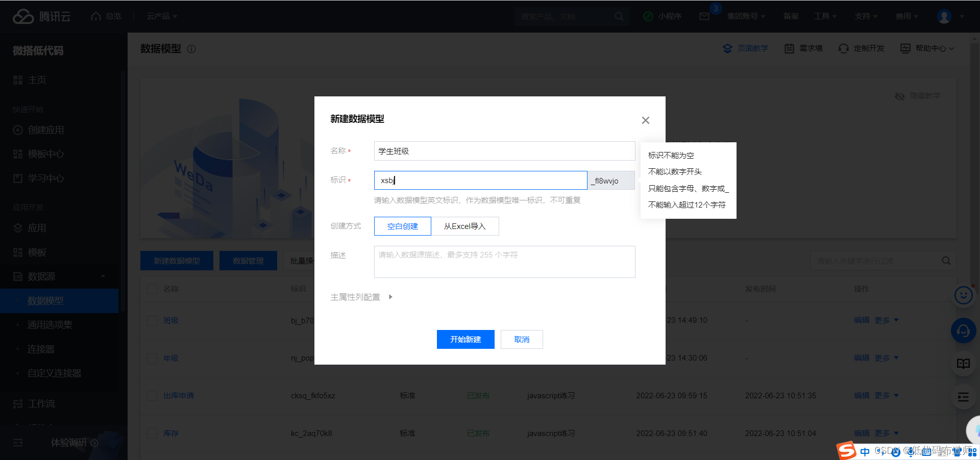Click the 数据管理 button

point(248,261)
